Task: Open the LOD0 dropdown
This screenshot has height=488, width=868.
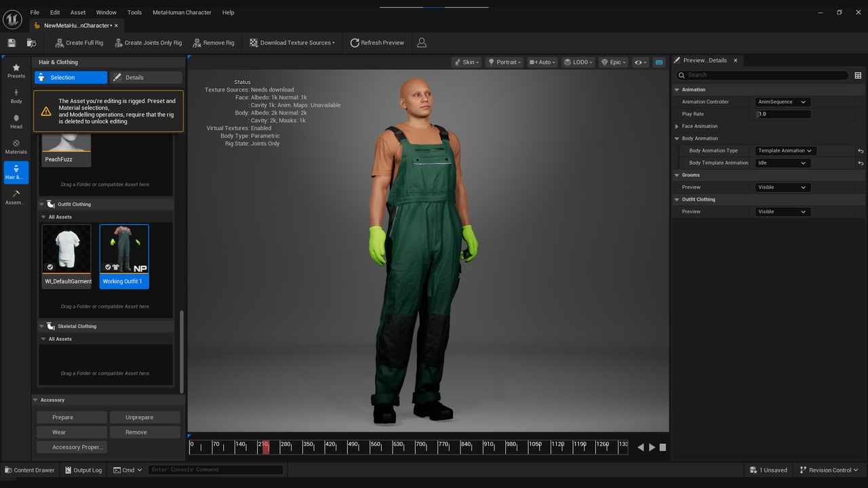Action: tap(578, 62)
